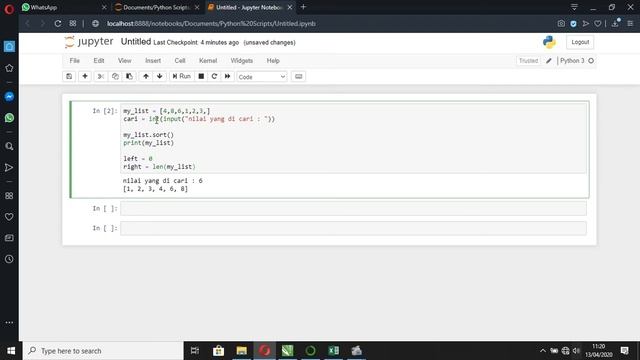Select the second empty code cell
The height and width of the screenshot is (360, 640).
tap(353, 228)
